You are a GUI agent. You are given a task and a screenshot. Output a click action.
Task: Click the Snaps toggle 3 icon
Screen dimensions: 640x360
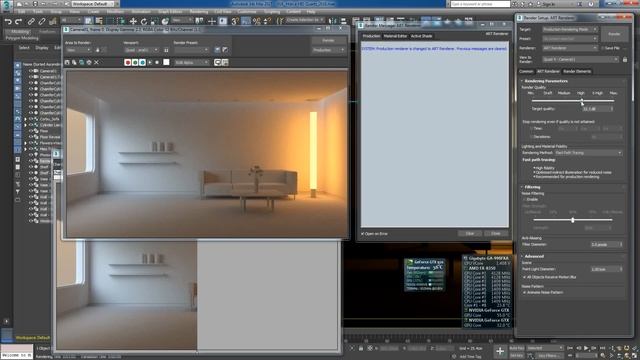pyautogui.click(x=235, y=21)
